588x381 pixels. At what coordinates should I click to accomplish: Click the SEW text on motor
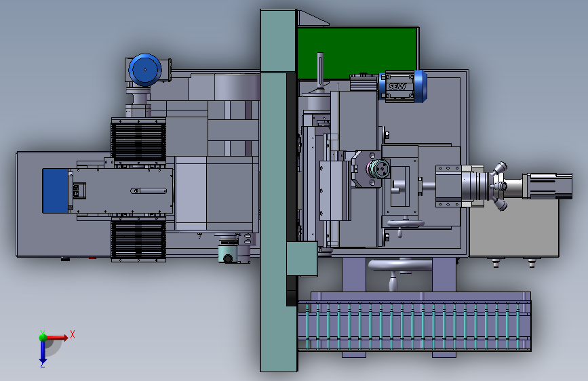[397, 87]
